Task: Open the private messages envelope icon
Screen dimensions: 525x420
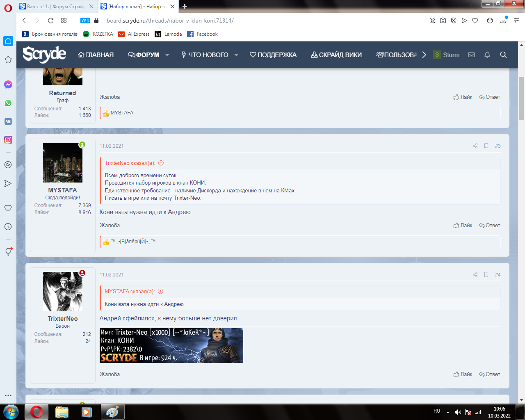Action: (x=471, y=55)
